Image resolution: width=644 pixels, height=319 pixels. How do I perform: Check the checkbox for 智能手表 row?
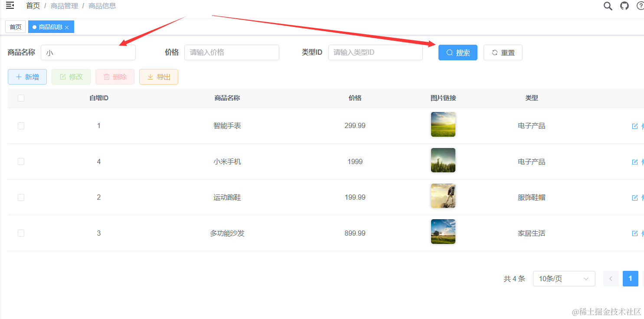tap(21, 126)
